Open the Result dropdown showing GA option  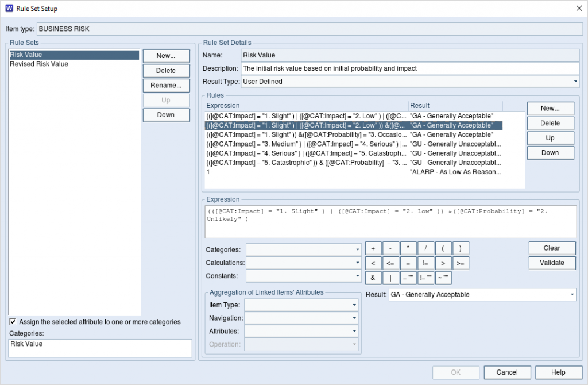click(572, 294)
